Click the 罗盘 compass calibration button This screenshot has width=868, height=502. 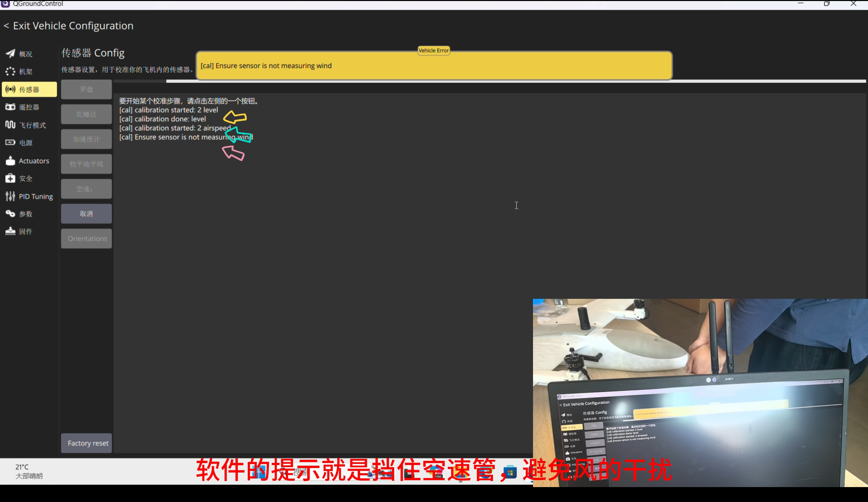click(x=86, y=89)
